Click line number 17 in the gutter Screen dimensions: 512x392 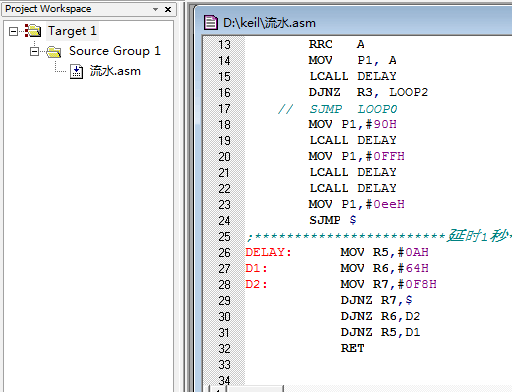224,109
